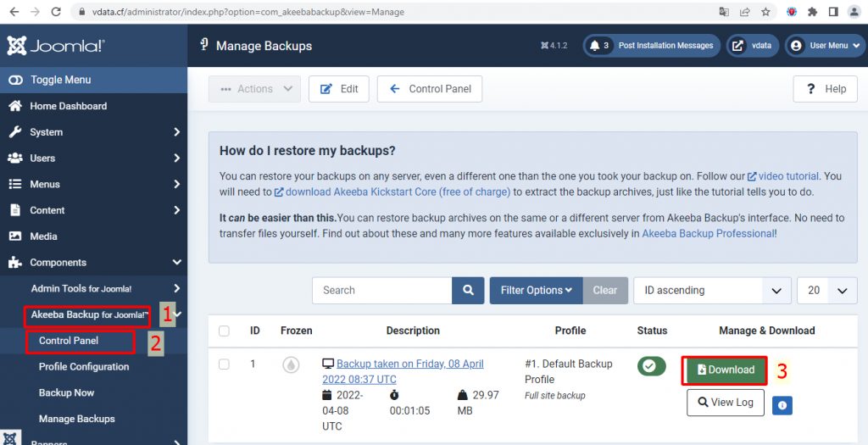This screenshot has height=445, width=868.
Task: Bookmark this page with star icon
Action: tap(766, 12)
